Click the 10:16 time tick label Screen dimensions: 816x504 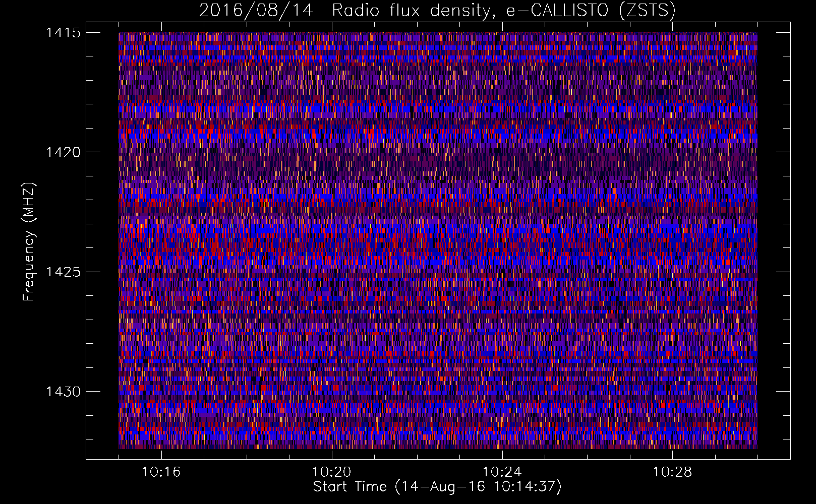tap(161, 472)
